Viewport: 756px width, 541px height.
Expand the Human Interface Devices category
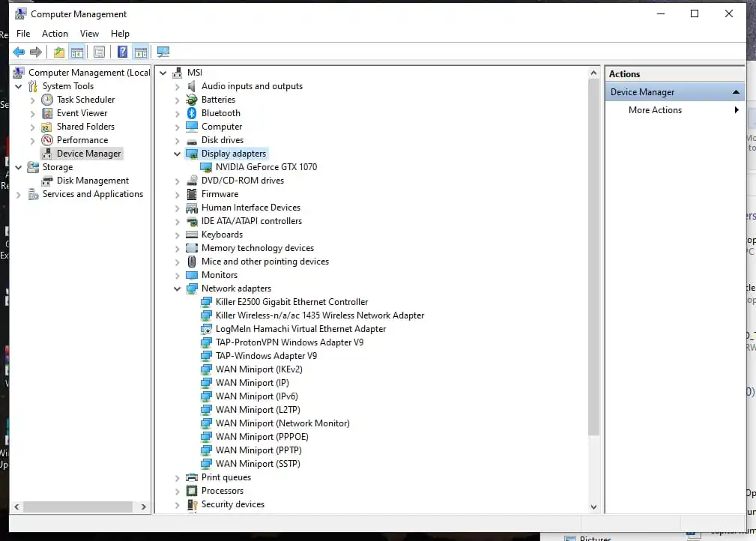click(x=177, y=208)
